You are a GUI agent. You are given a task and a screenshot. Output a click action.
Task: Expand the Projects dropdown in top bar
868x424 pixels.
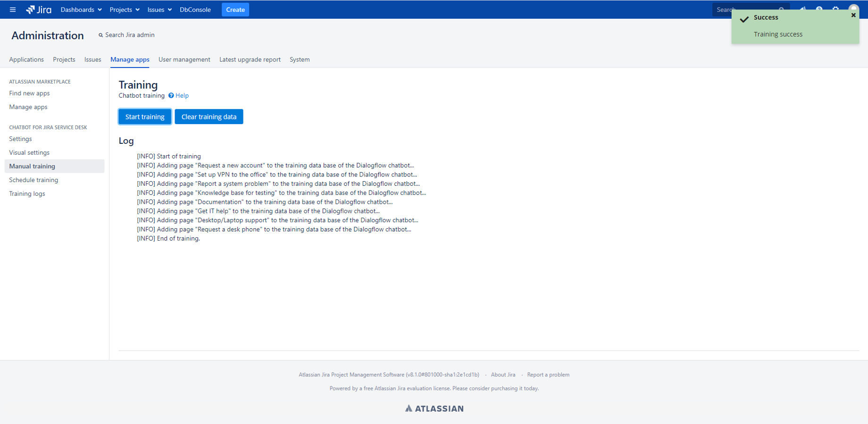click(125, 9)
